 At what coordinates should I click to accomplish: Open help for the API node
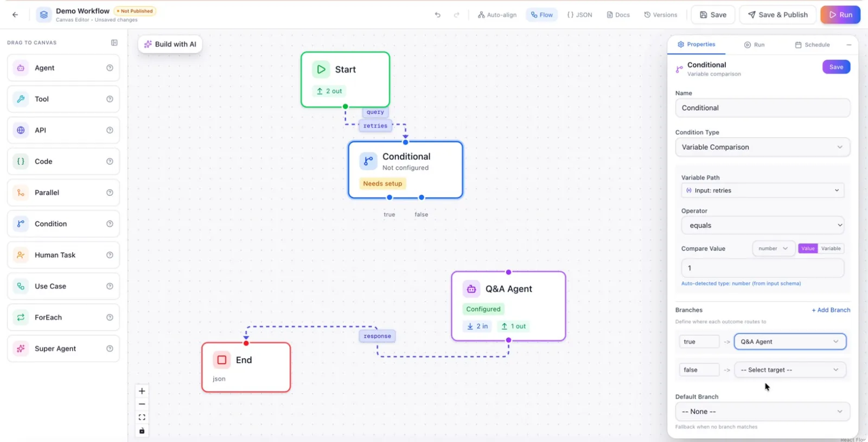(x=110, y=130)
